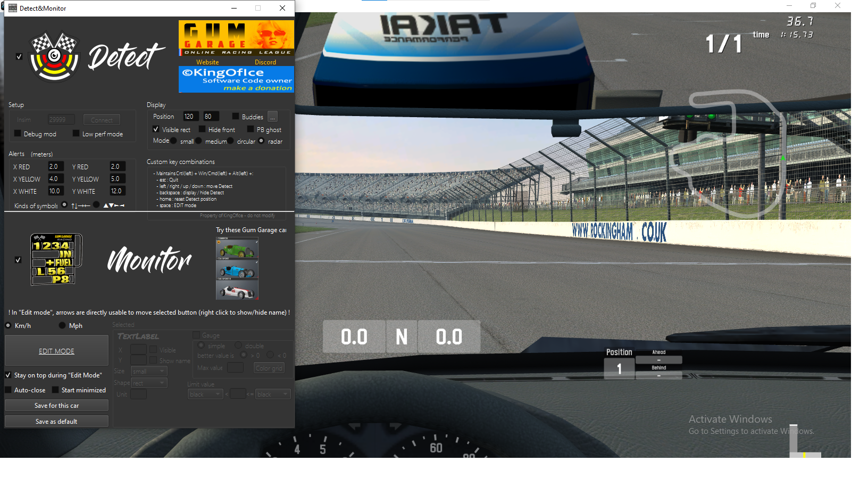Image resolution: width=868 pixels, height=477 pixels.
Task: Enable Auto-close checkbox
Action: 8,390
